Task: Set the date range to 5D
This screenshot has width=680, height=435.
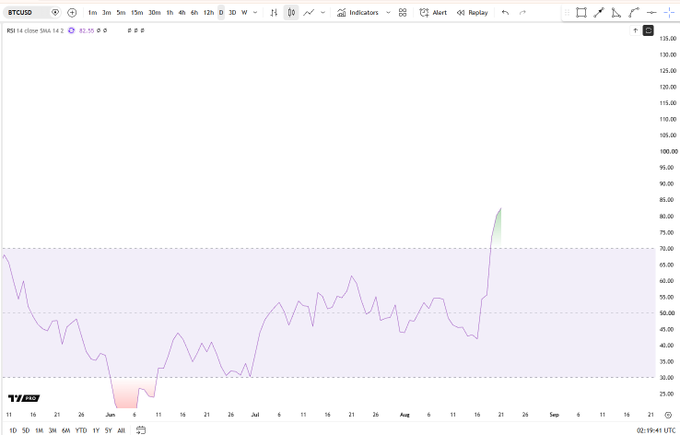Action: click(x=26, y=430)
